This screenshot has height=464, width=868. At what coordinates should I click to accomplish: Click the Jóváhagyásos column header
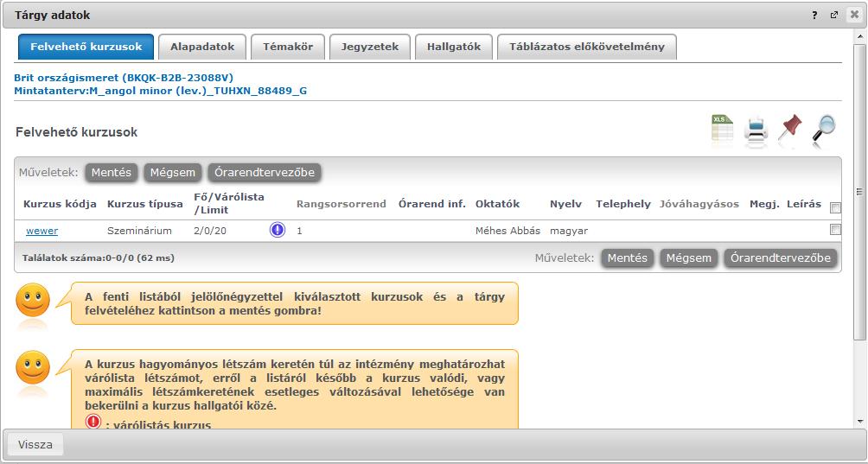tap(699, 204)
